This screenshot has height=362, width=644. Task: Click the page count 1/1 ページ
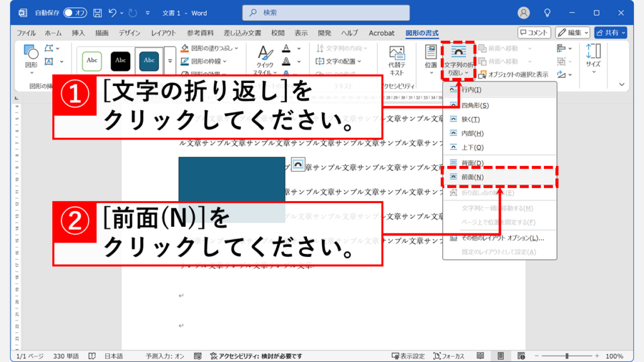pos(30,356)
